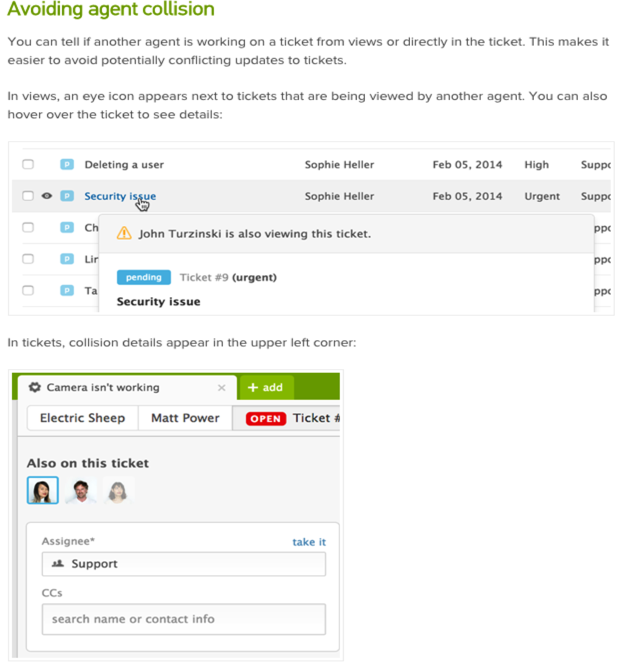The image size is (644, 666).
Task: Switch to the Electric Sheep tab
Action: [x=83, y=418]
